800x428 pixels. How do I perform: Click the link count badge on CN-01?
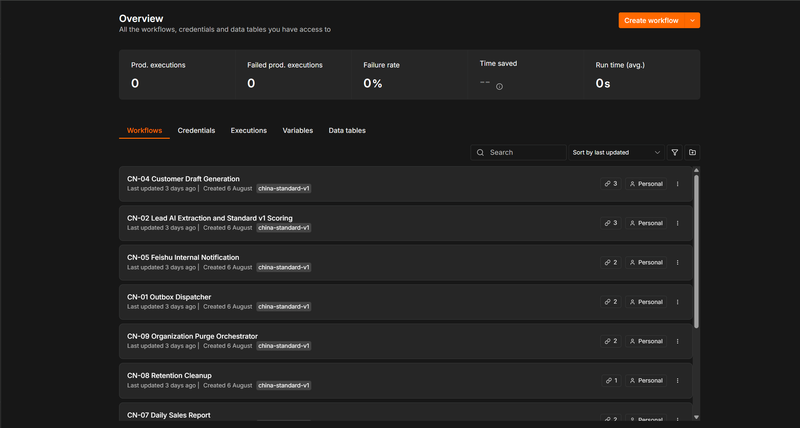(x=611, y=302)
